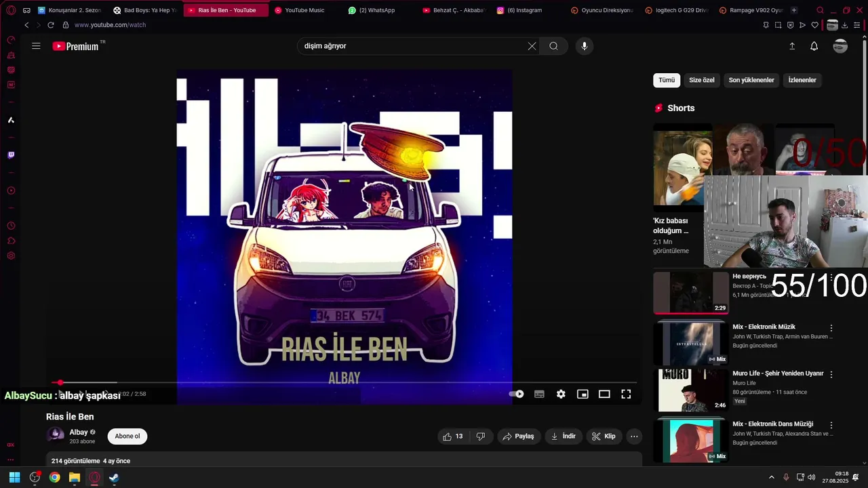Viewport: 868px width, 488px height.
Task: Open sidebar extensions cube icon
Action: [11, 241]
